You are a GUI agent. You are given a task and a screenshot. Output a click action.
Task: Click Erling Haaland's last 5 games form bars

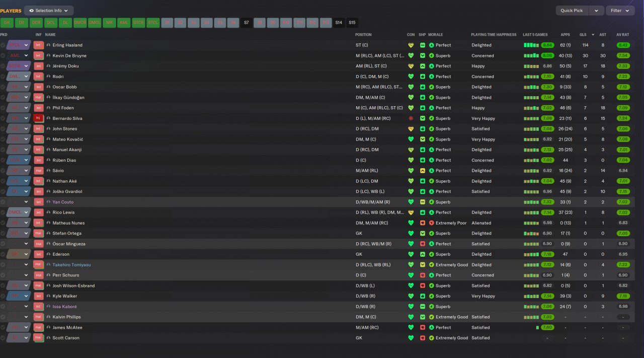(x=531, y=45)
